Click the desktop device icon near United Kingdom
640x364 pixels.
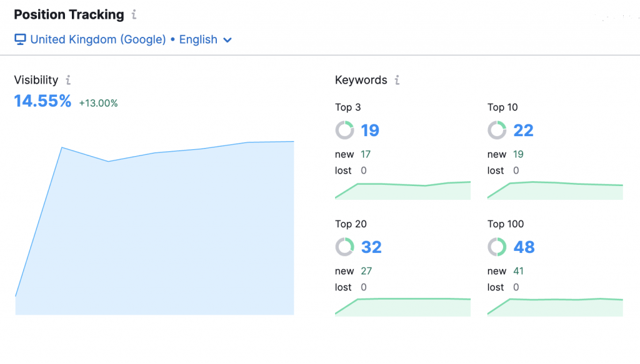click(19, 39)
